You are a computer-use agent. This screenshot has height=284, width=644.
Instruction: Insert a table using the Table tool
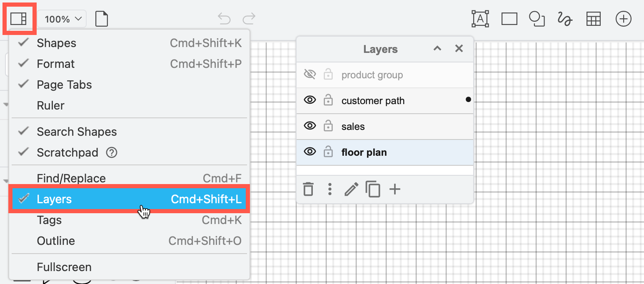coord(593,18)
